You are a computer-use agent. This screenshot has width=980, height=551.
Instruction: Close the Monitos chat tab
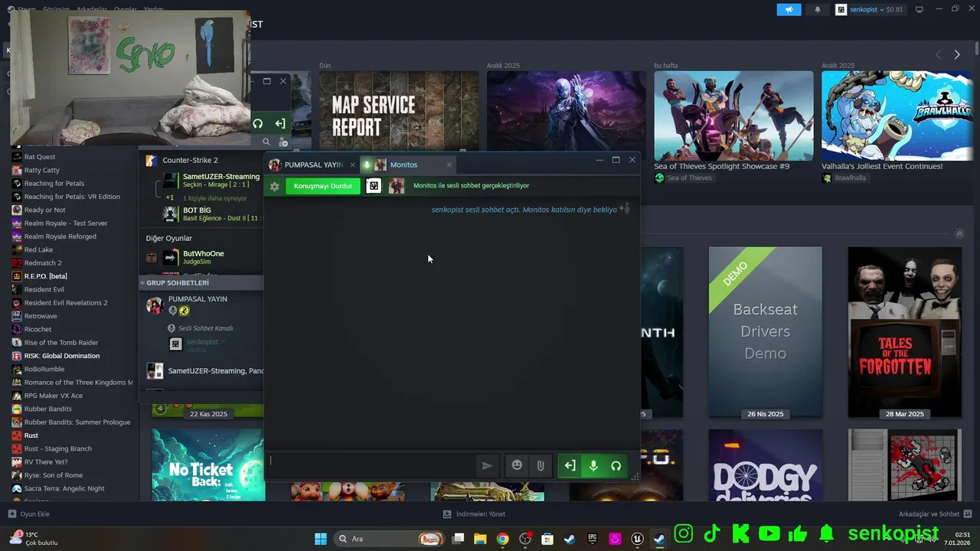click(449, 165)
